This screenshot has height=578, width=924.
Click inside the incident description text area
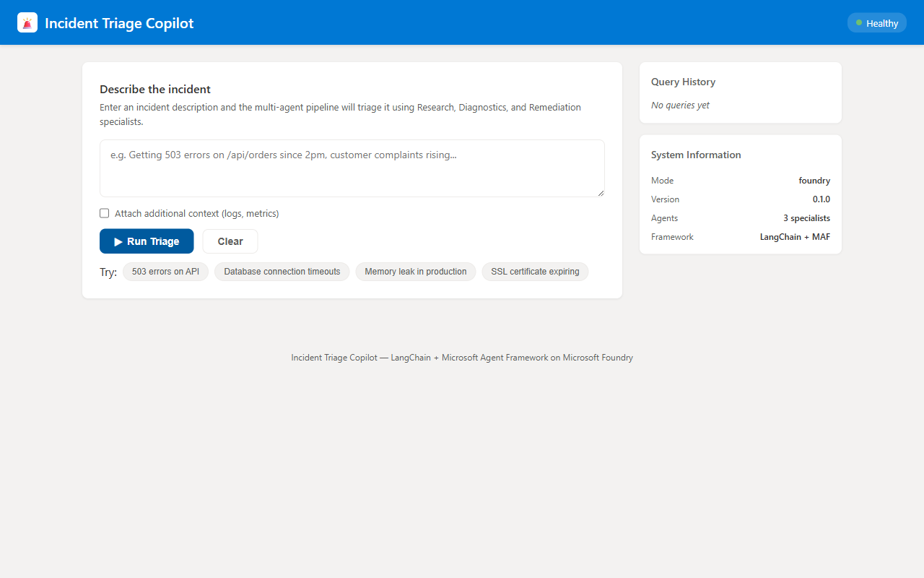tap(352, 168)
